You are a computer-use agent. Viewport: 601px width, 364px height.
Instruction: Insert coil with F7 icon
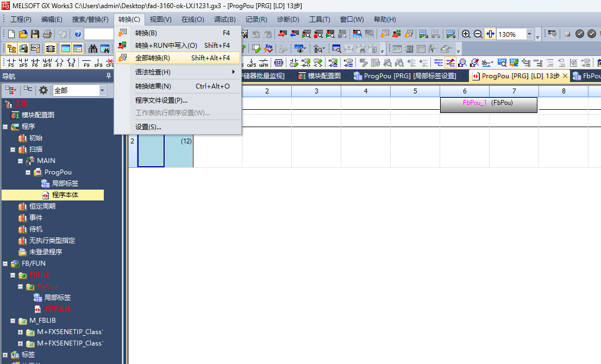click(59, 62)
